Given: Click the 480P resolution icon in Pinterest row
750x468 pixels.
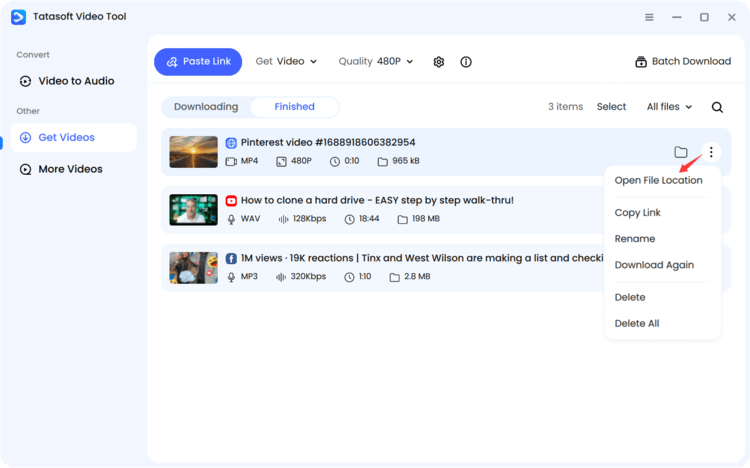Looking at the screenshot, I should click(281, 162).
